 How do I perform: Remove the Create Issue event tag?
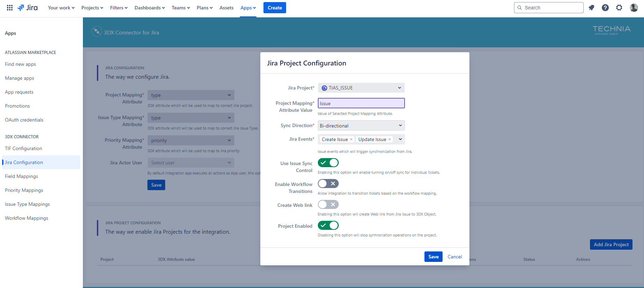point(351,139)
